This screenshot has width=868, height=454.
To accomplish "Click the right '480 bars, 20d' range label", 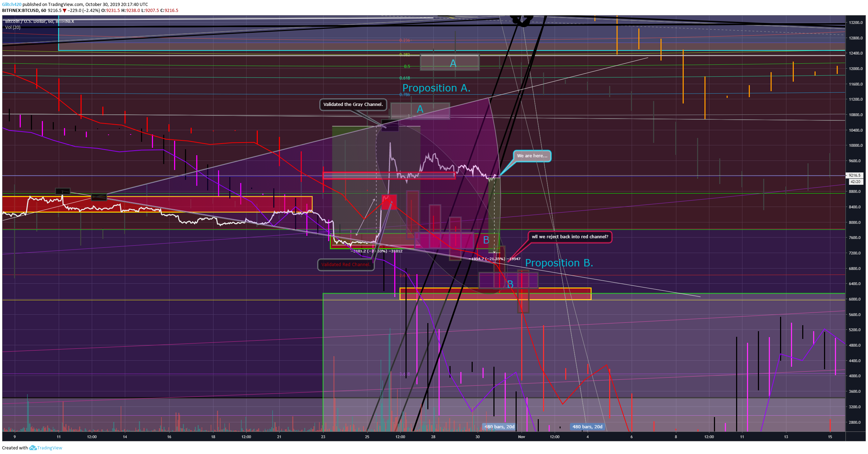I will click(587, 427).
